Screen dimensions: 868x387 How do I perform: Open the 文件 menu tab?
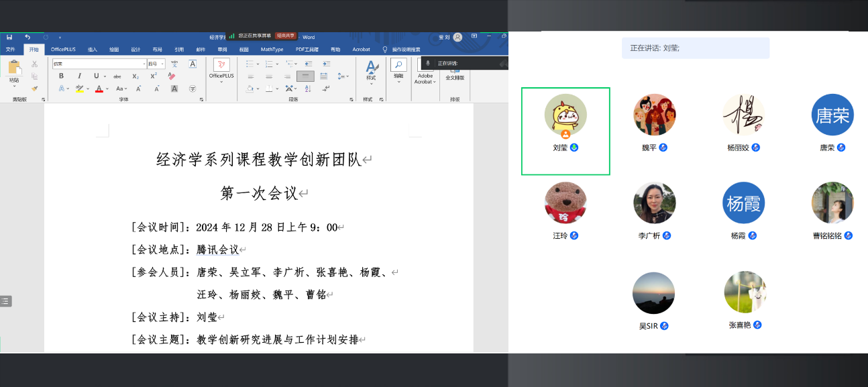[10, 49]
